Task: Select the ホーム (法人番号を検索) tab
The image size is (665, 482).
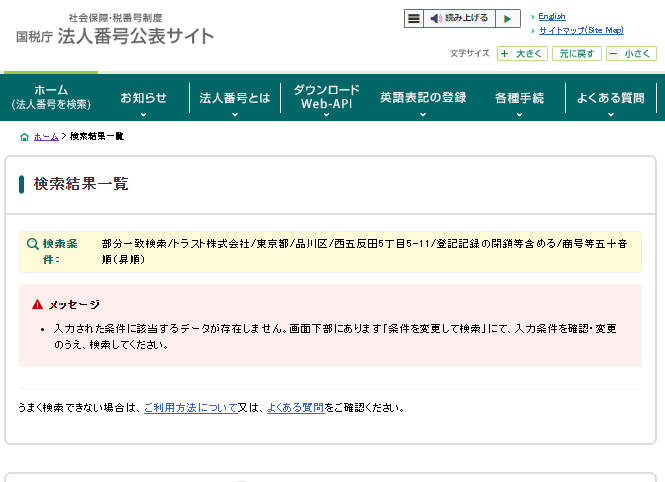Action: [51, 97]
